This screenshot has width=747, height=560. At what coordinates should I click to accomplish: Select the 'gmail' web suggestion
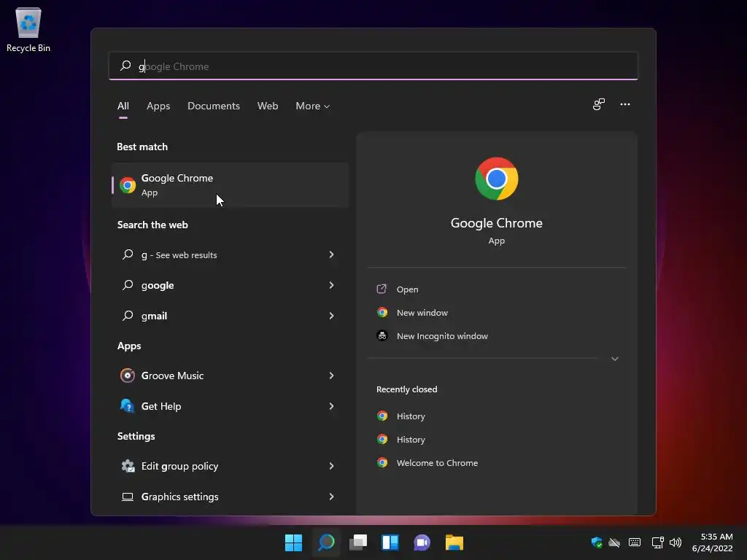230,316
